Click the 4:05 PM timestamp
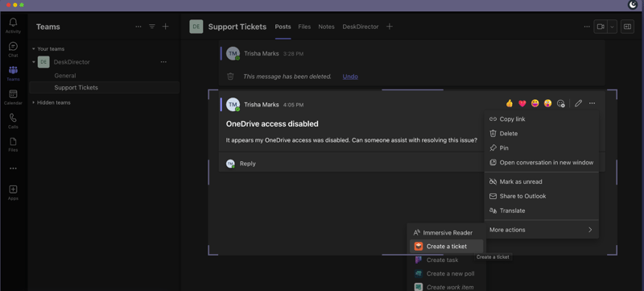The width and height of the screenshot is (644, 291). coord(293,105)
